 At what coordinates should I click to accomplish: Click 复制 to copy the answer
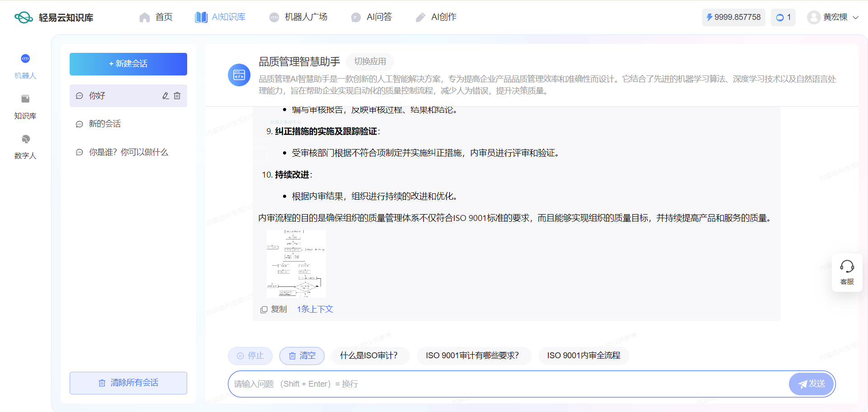point(274,309)
